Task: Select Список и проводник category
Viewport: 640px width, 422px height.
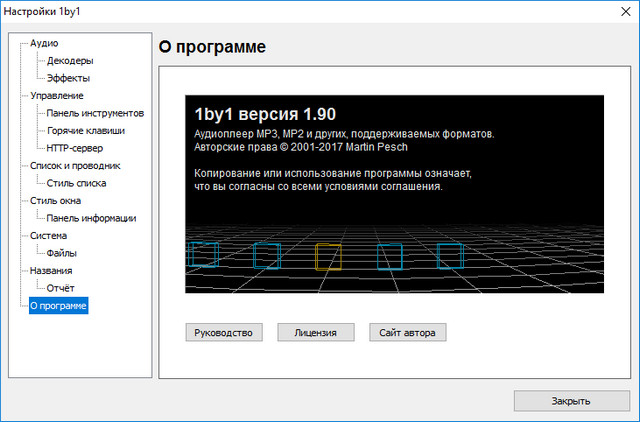Action: [x=75, y=166]
